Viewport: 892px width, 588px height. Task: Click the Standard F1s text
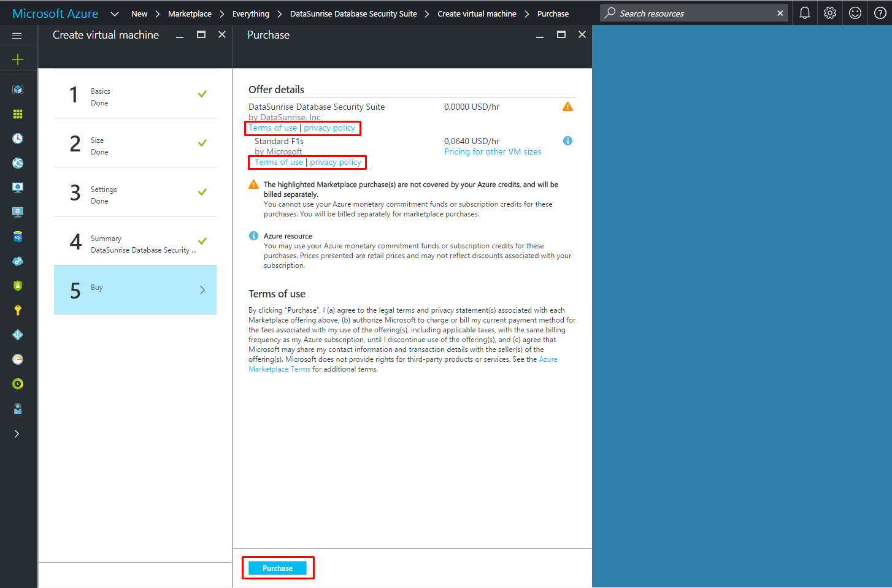click(x=279, y=141)
